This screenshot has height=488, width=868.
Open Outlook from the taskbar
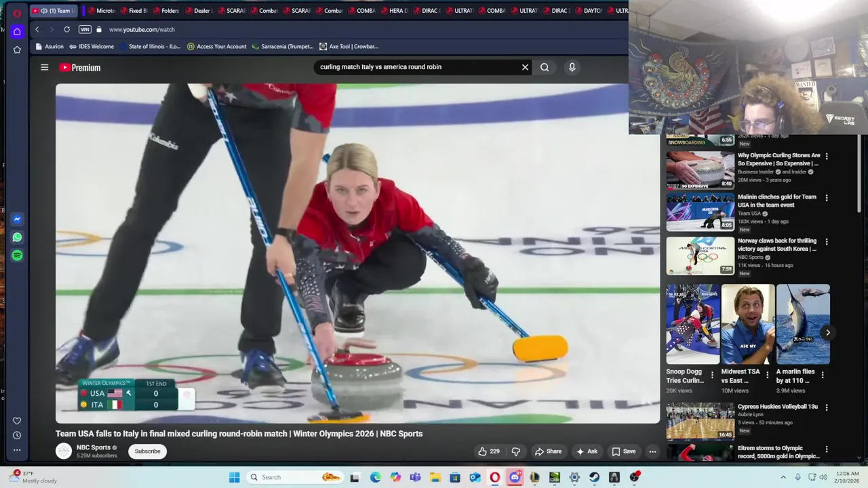[x=475, y=477]
